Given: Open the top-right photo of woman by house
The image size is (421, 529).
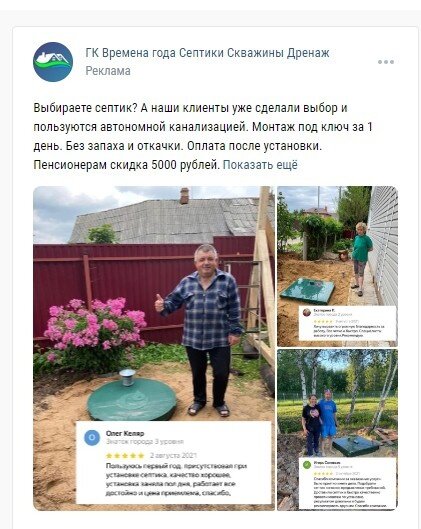Looking at the screenshot, I should [337, 266].
